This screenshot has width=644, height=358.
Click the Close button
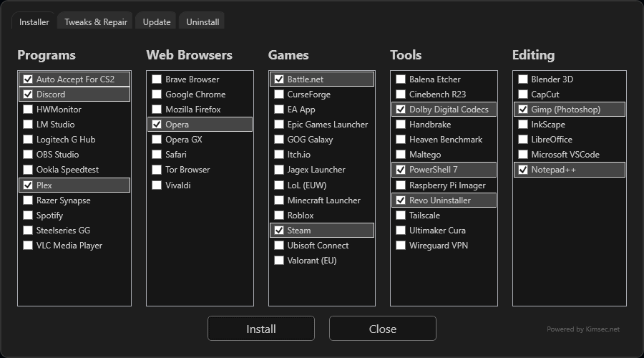(x=383, y=329)
